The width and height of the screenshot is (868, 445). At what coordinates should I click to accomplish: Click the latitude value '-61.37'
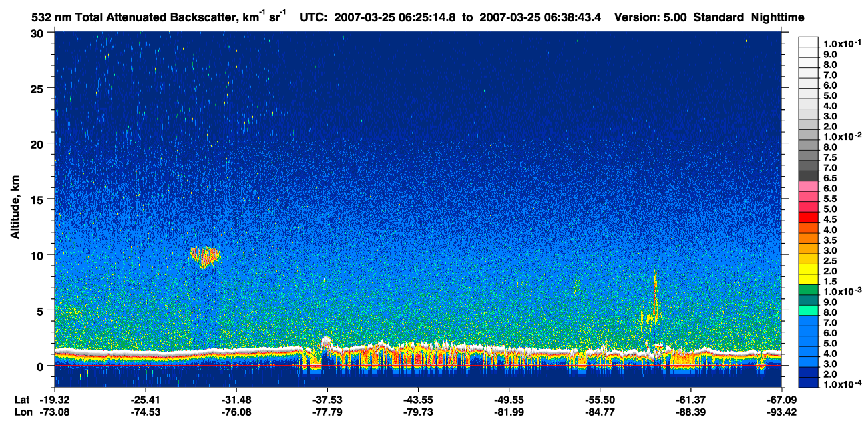[x=691, y=400]
